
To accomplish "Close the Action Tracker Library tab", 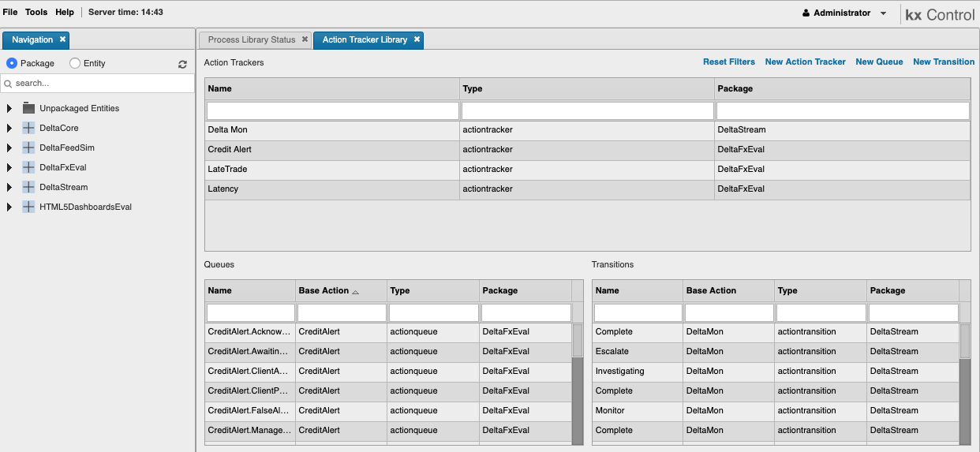I will [x=417, y=39].
